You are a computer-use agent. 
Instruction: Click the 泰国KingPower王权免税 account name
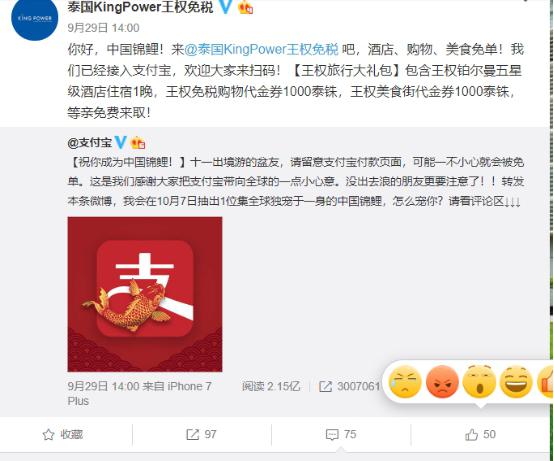coord(140,7)
